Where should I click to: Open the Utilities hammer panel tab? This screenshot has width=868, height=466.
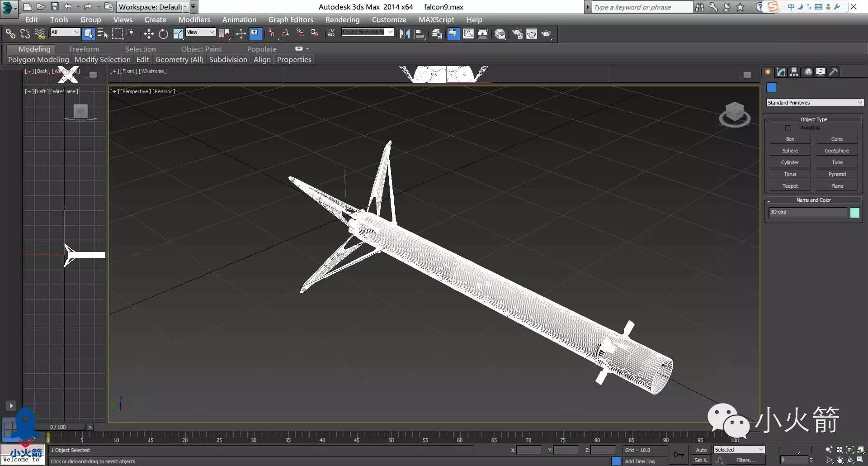834,72
